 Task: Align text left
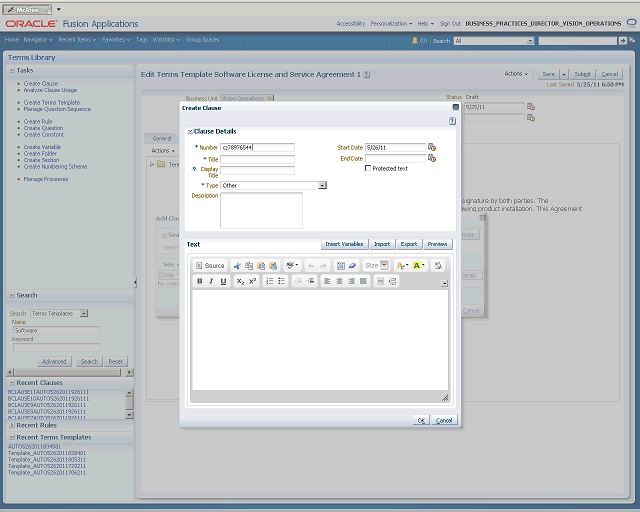[x=327, y=281]
